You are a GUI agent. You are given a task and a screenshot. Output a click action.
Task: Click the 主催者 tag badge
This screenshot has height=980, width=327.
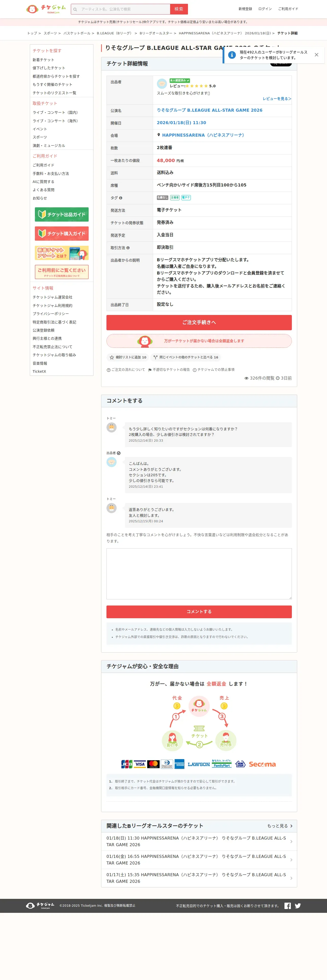click(x=175, y=197)
